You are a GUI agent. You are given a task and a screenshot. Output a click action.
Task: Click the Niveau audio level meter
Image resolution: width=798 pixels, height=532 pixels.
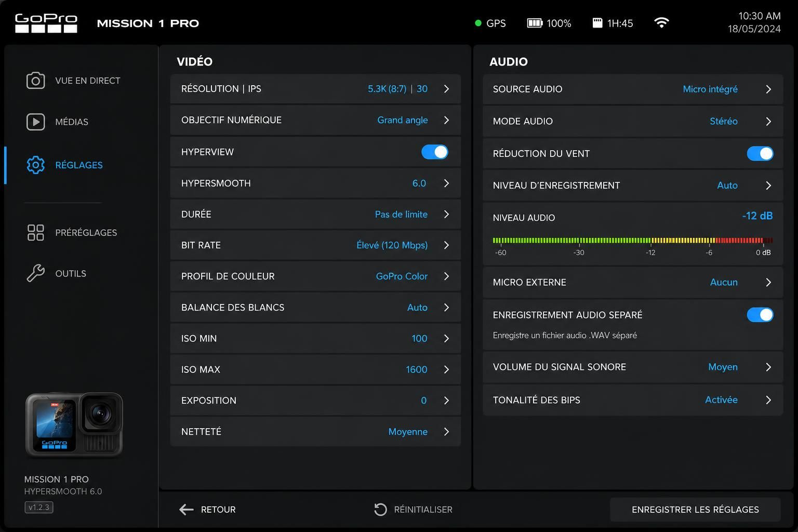tap(632, 241)
